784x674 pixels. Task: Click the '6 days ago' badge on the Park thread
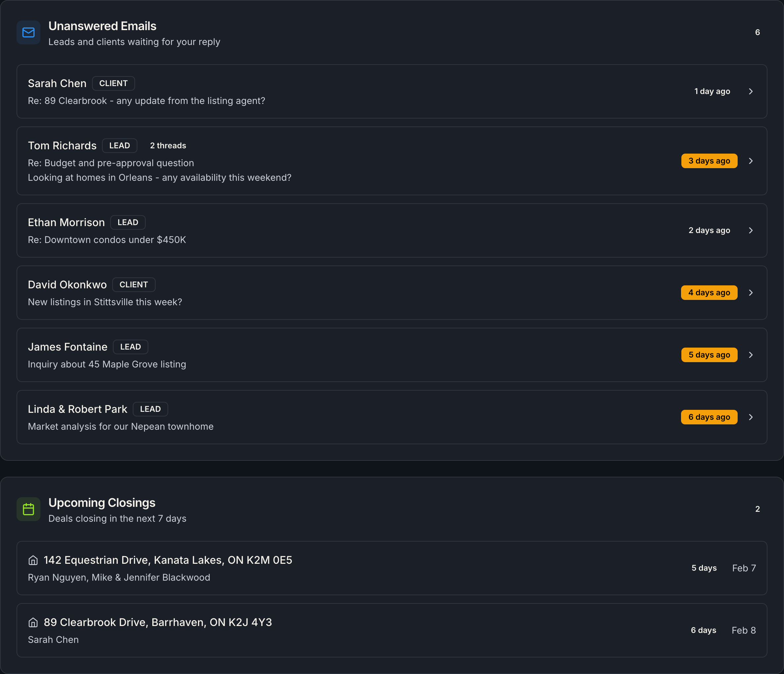(709, 417)
